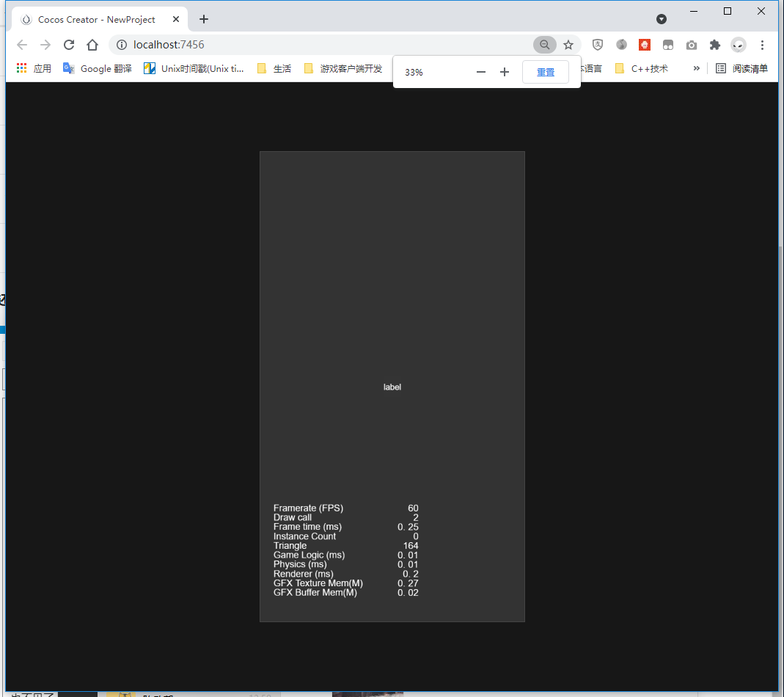Click the FPS value 60

pyautogui.click(x=413, y=508)
